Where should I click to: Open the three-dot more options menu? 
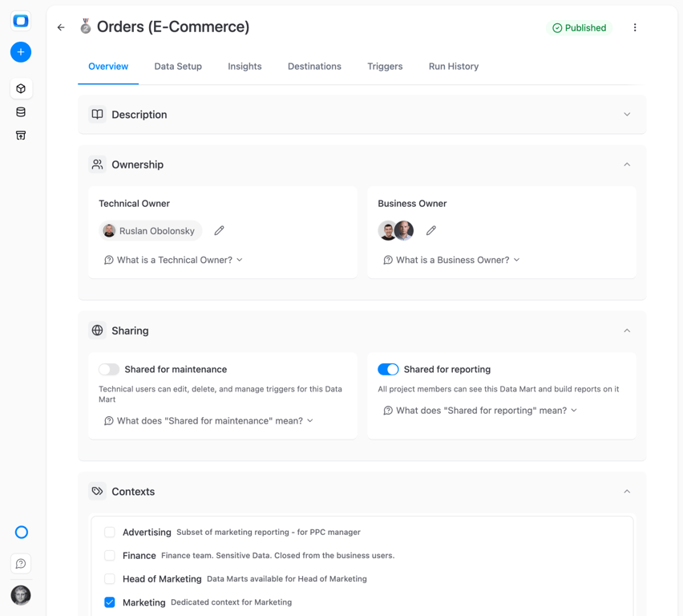[x=635, y=27]
